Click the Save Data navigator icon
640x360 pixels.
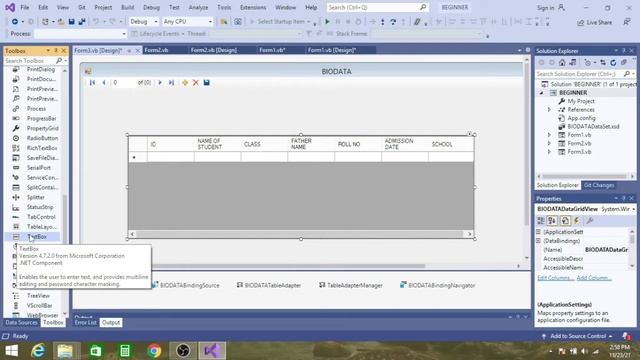207,82
